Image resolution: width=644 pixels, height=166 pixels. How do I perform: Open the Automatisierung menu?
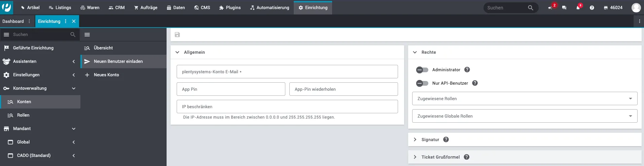coord(270,7)
